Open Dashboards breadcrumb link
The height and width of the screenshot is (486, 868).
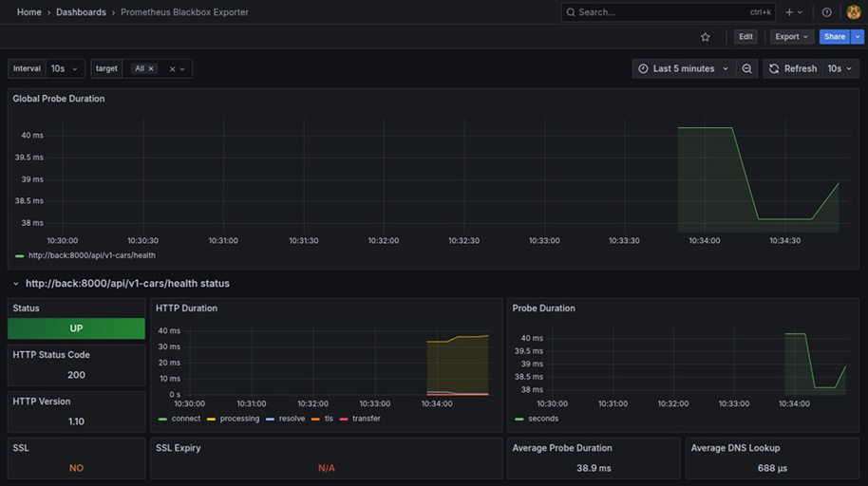coord(81,12)
